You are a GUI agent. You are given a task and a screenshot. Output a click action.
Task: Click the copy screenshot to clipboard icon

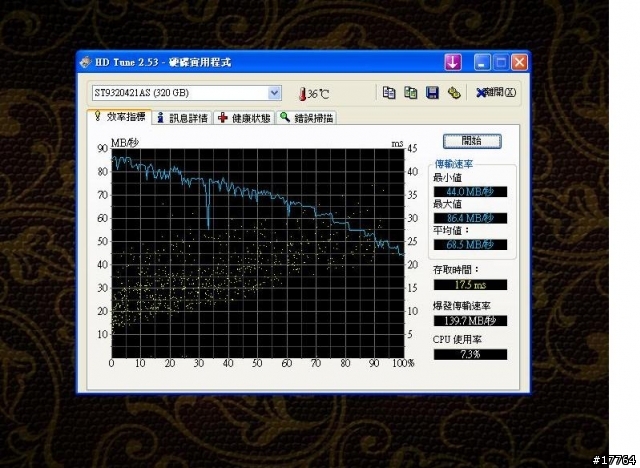click(x=410, y=93)
